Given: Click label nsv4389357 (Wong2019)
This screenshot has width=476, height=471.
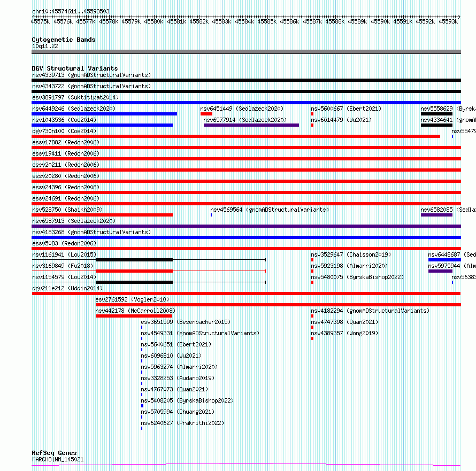Looking at the screenshot, I should 344,333.
